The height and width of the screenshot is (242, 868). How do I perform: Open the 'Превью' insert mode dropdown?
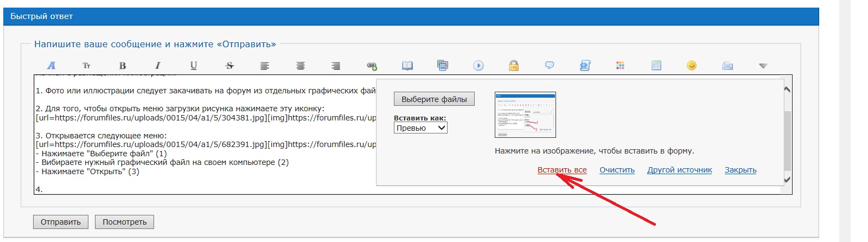pos(420,128)
